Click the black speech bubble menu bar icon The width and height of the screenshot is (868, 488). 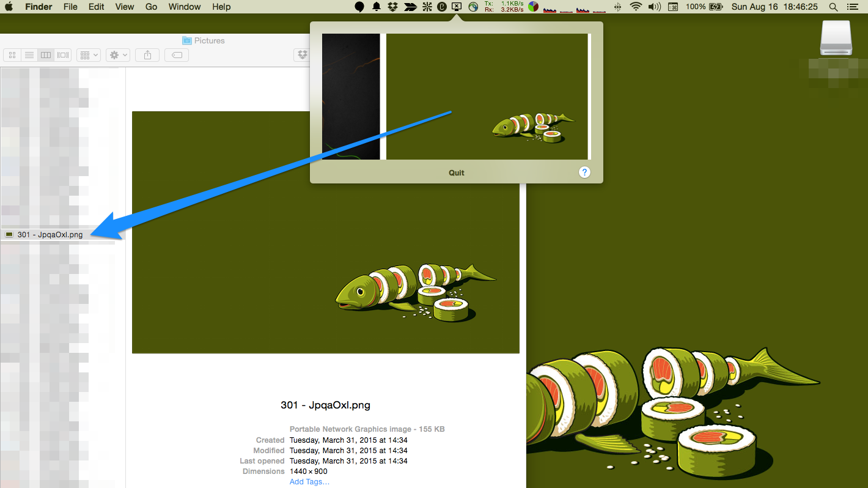point(359,7)
